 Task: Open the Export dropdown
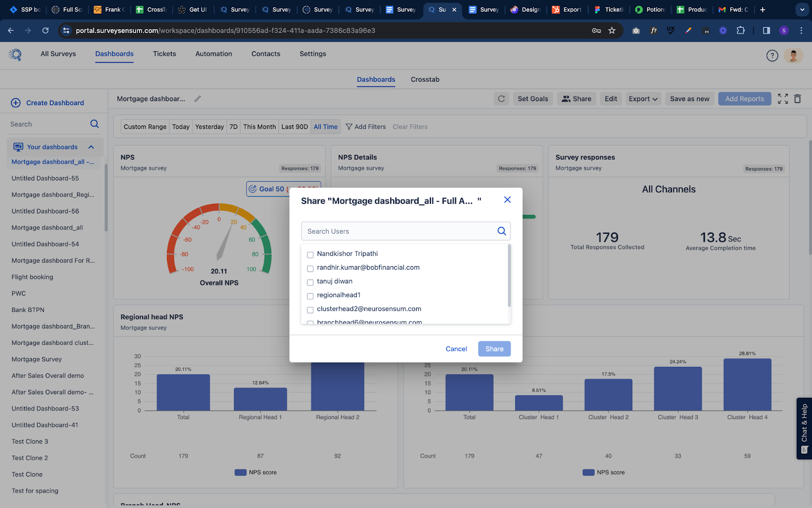(x=643, y=99)
